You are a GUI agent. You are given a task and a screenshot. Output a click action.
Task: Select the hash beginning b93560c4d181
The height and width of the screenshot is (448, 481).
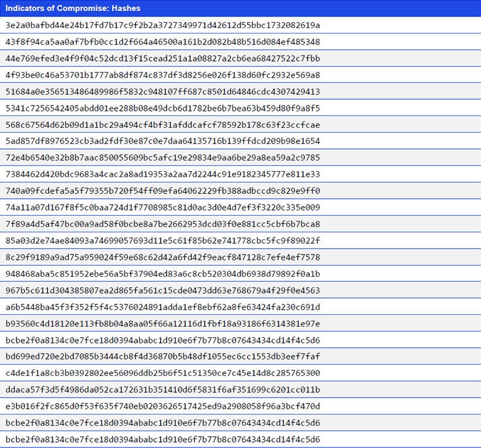163,324
